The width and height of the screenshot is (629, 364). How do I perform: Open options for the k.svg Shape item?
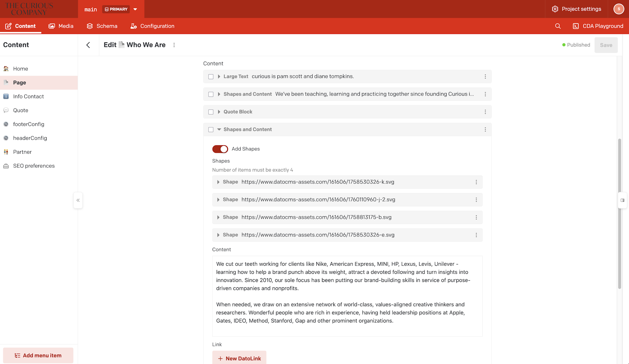476,182
